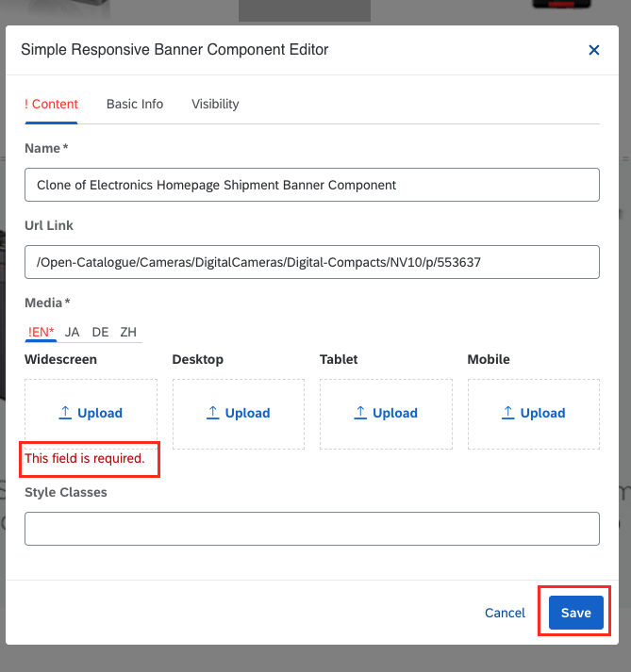Switch media language to DE

click(100, 332)
